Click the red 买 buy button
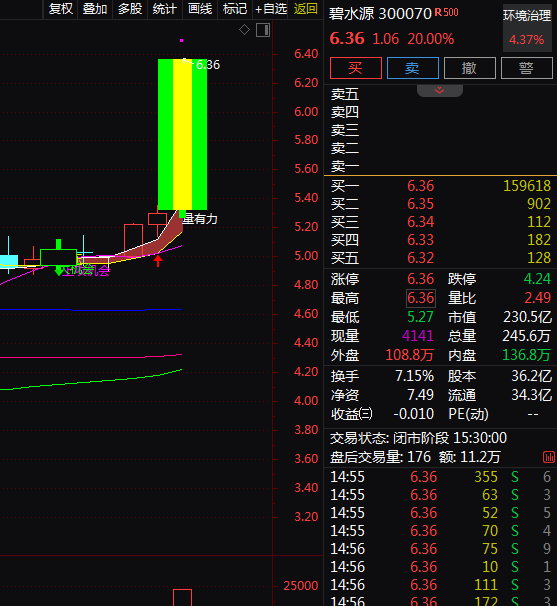 click(356, 68)
